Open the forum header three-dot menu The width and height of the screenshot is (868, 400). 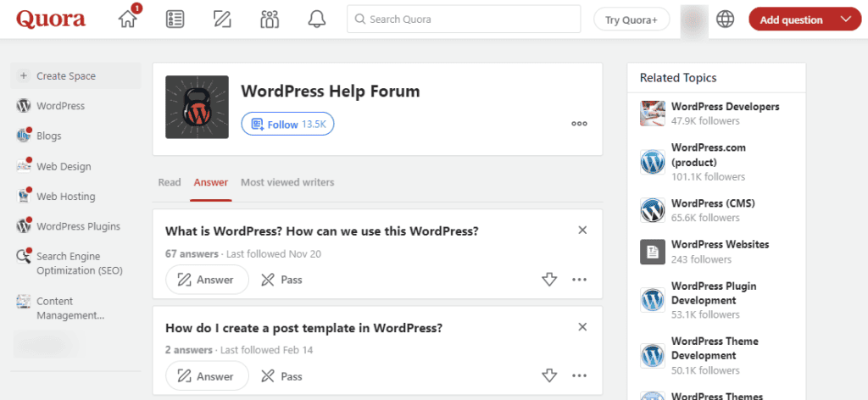point(579,124)
